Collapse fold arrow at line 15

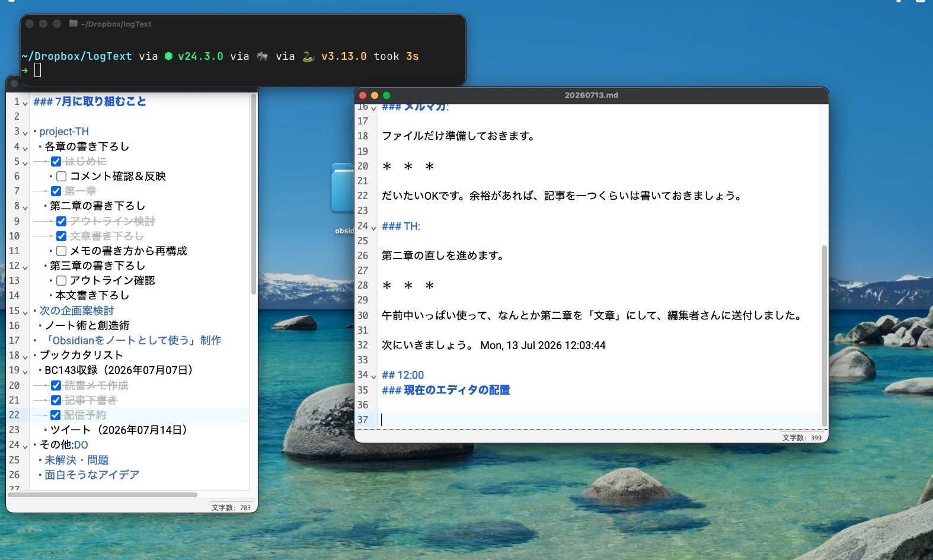point(25,312)
